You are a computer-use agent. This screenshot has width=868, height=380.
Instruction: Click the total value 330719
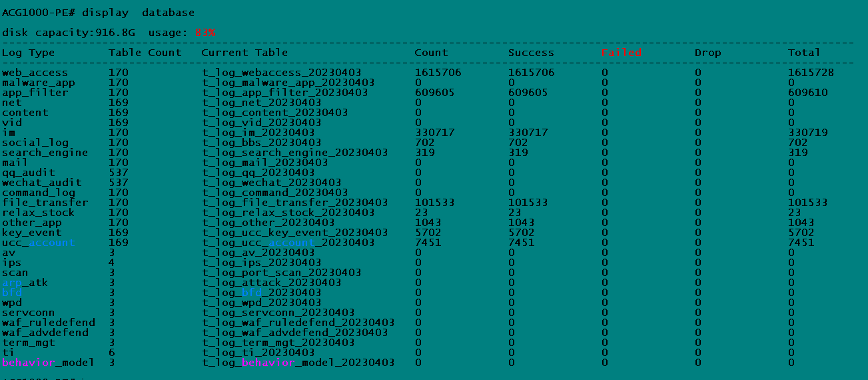(807, 133)
